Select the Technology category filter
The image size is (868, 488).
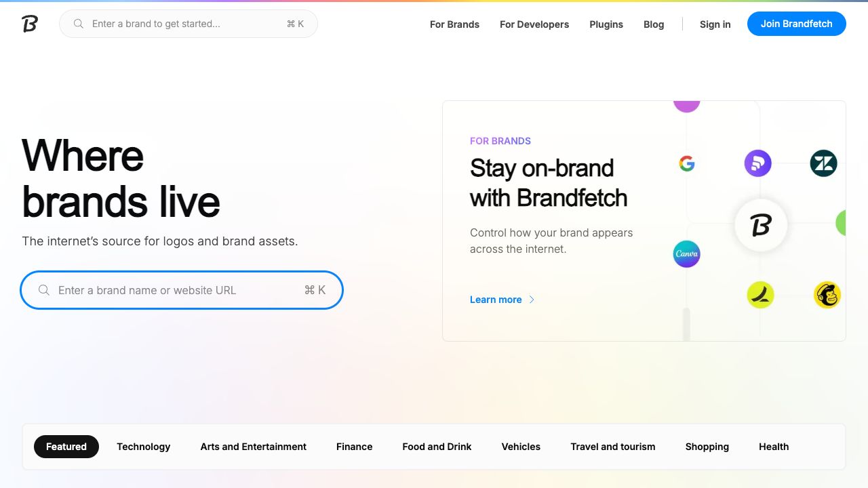(143, 447)
